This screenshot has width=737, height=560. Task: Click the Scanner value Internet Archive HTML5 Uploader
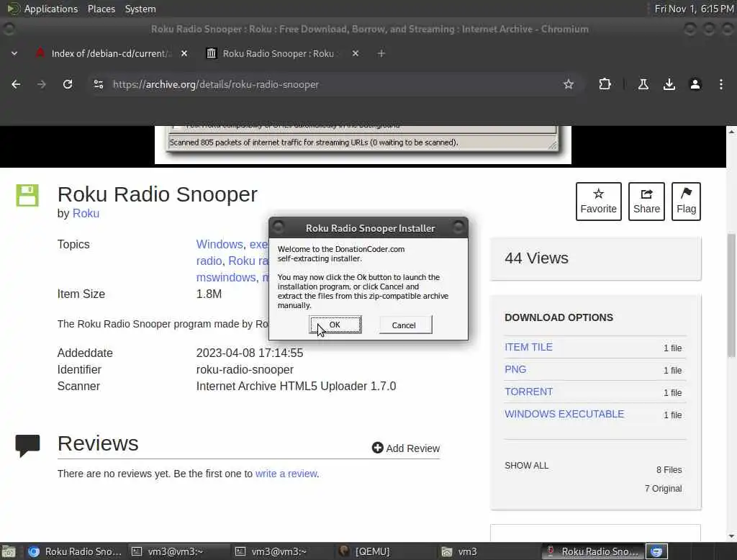click(296, 386)
